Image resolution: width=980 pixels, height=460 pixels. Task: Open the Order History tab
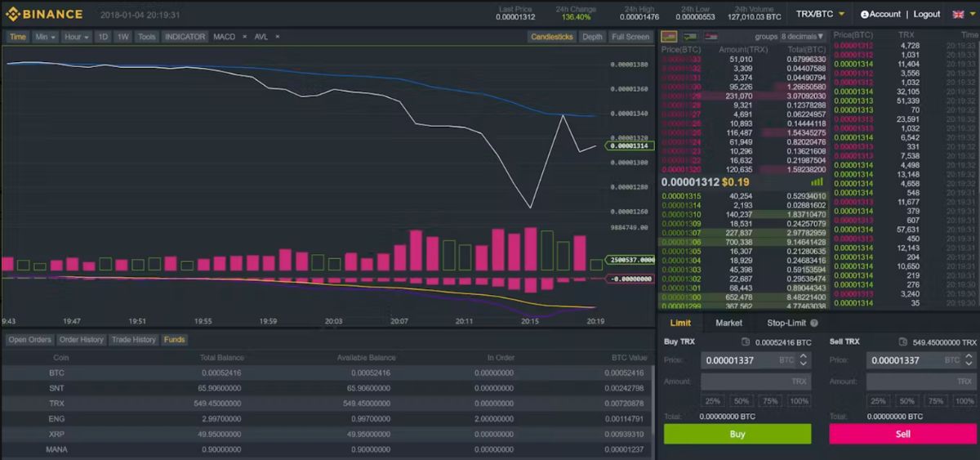pyautogui.click(x=82, y=340)
